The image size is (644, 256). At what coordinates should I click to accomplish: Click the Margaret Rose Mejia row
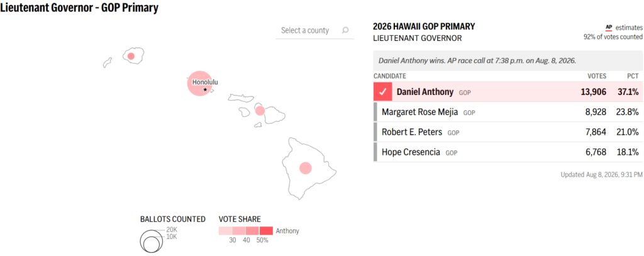click(508, 112)
